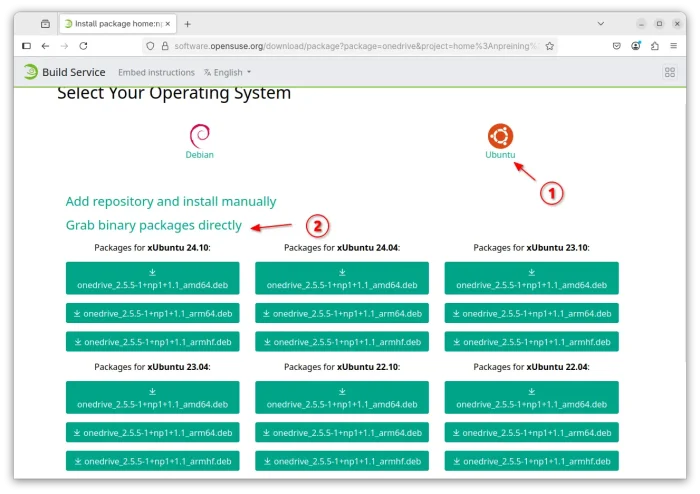700x494 pixels.
Task: Click the Select Your Operating System heading
Action: coord(174,94)
